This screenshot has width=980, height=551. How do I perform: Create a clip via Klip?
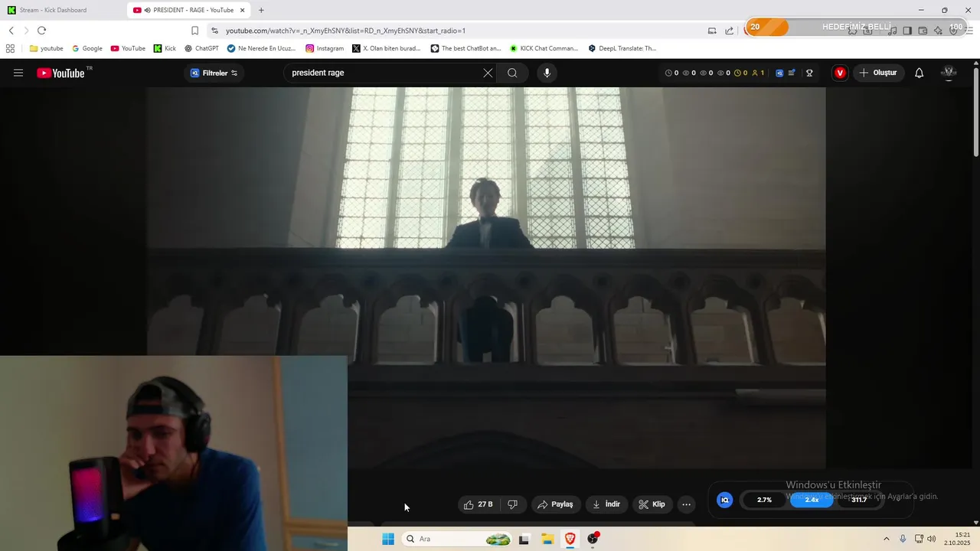click(x=652, y=504)
